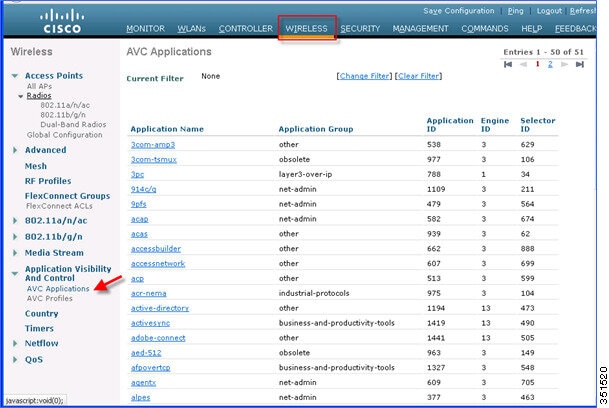This screenshot has width=609, height=408.
Task: Collapse Application Visibility And Control section
Action: pos(15,274)
